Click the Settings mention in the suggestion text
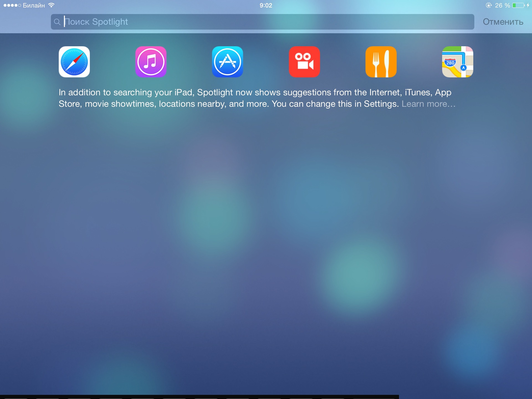Image resolution: width=532 pixels, height=399 pixels. (x=381, y=104)
